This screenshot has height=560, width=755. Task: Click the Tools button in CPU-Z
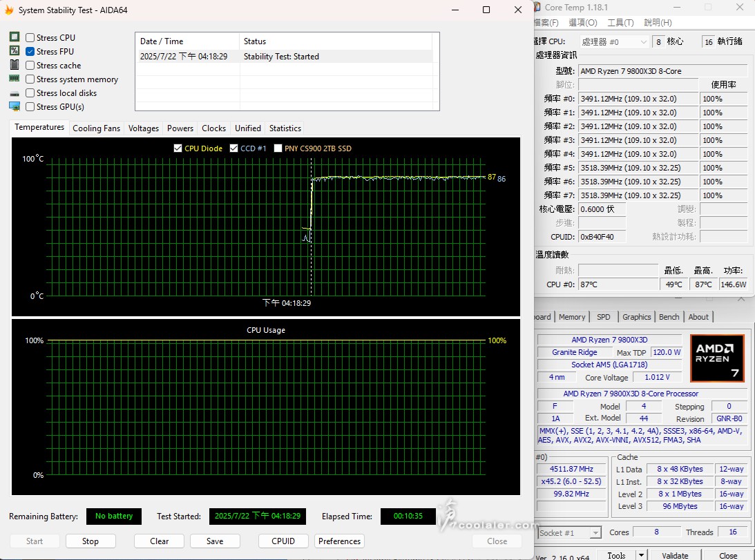tap(616, 555)
